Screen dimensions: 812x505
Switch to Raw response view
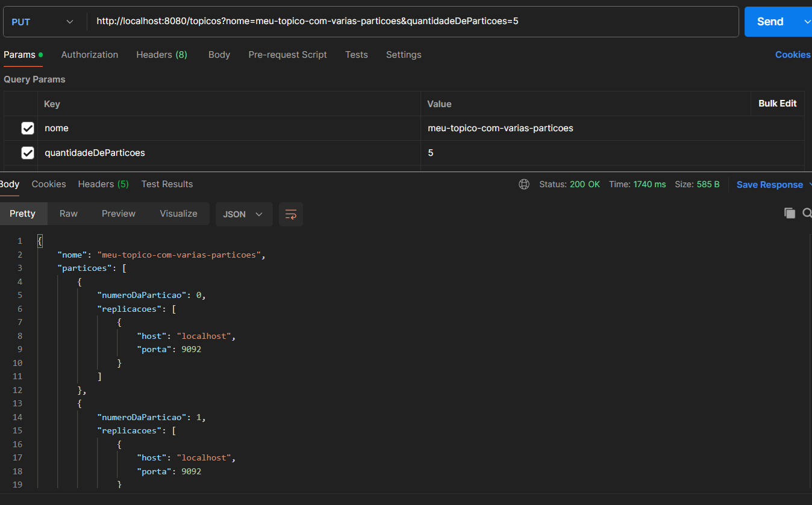tap(69, 214)
